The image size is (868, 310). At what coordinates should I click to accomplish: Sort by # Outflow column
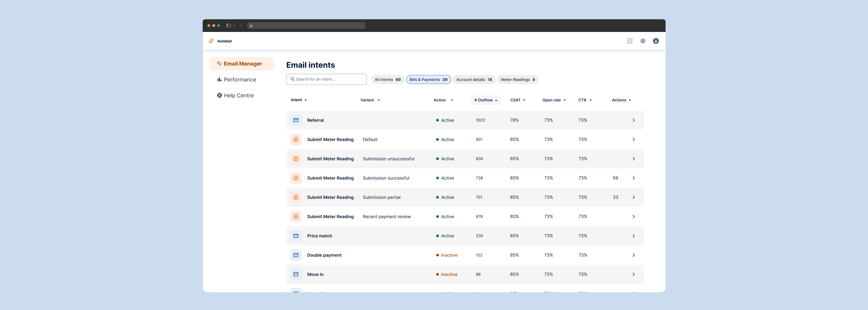pyautogui.click(x=486, y=100)
